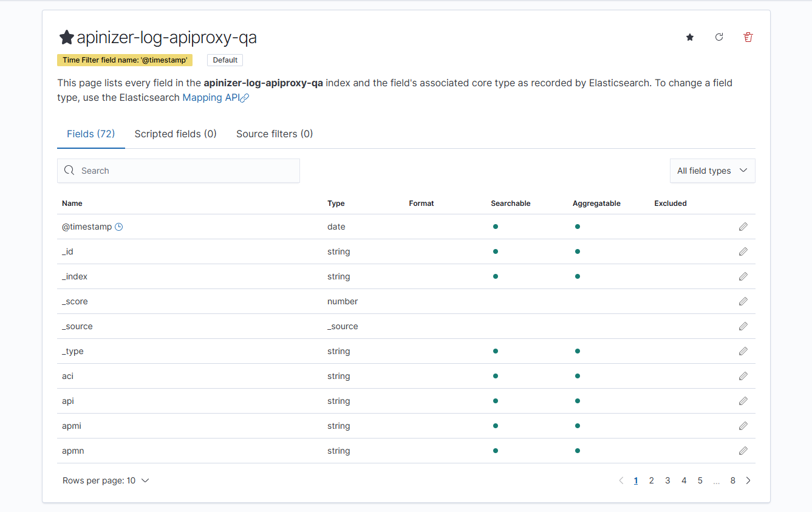Image resolution: width=812 pixels, height=512 pixels.
Task: Click the Searchable indicator on the aci row
Action: (x=496, y=376)
